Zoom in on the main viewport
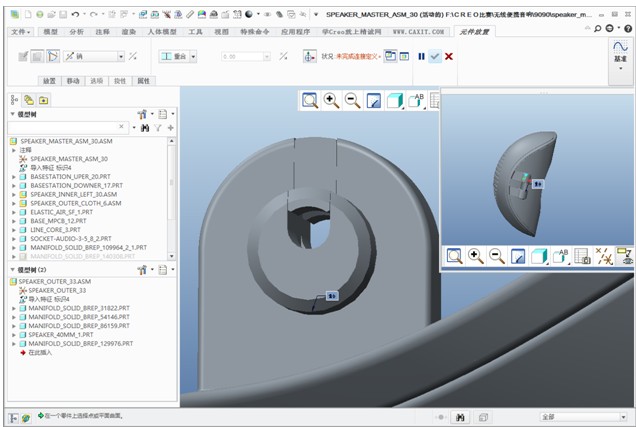 pos(331,100)
